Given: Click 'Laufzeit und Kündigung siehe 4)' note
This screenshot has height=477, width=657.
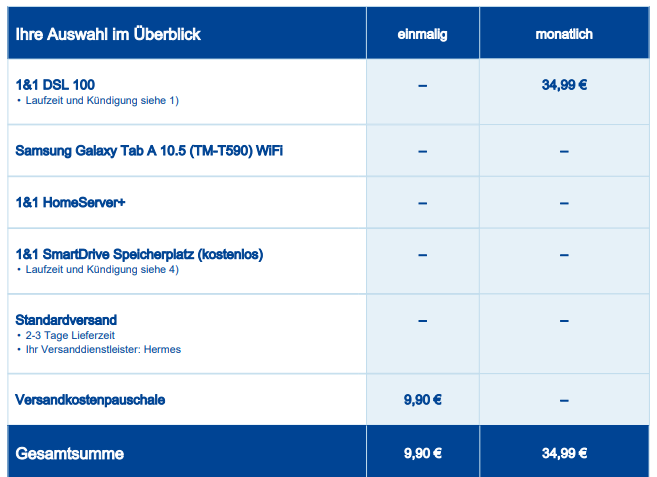Looking at the screenshot, I should click(102, 270).
